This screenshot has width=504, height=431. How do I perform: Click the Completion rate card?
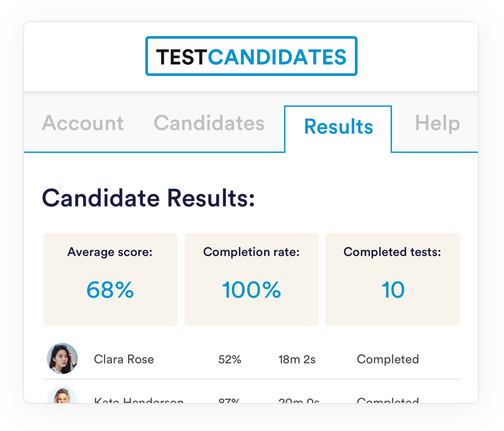tap(251, 279)
